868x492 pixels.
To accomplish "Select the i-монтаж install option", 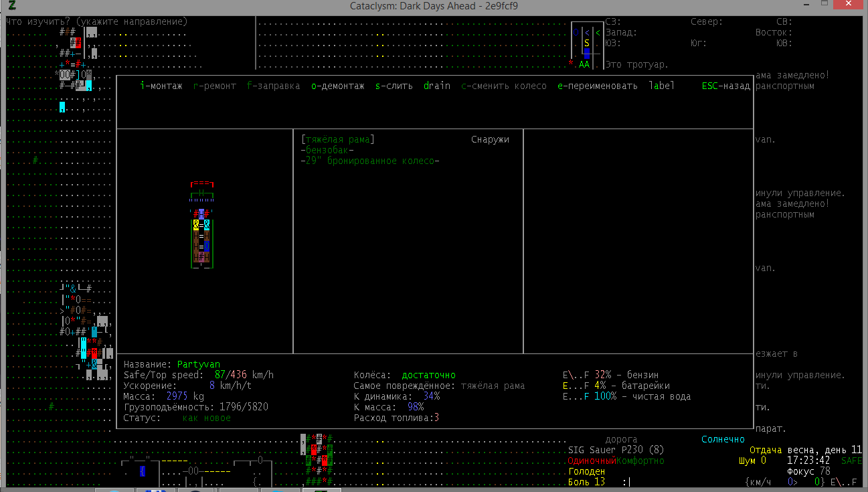I will point(161,86).
